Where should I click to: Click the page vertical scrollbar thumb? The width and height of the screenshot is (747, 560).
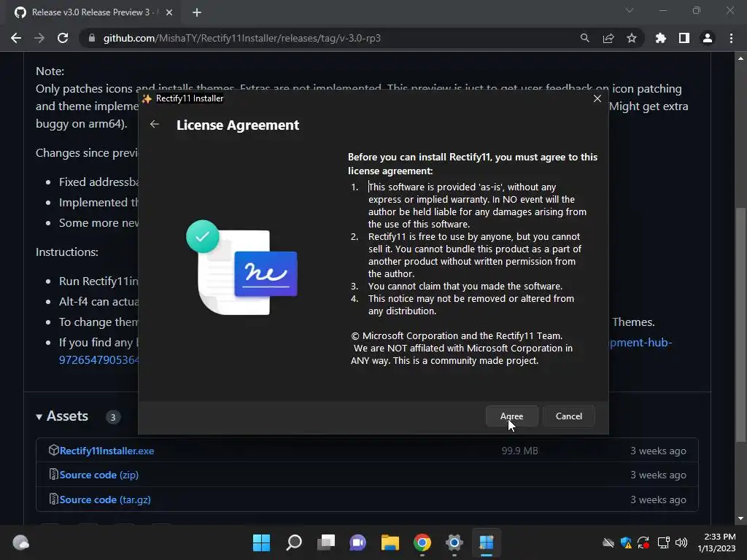point(740,324)
